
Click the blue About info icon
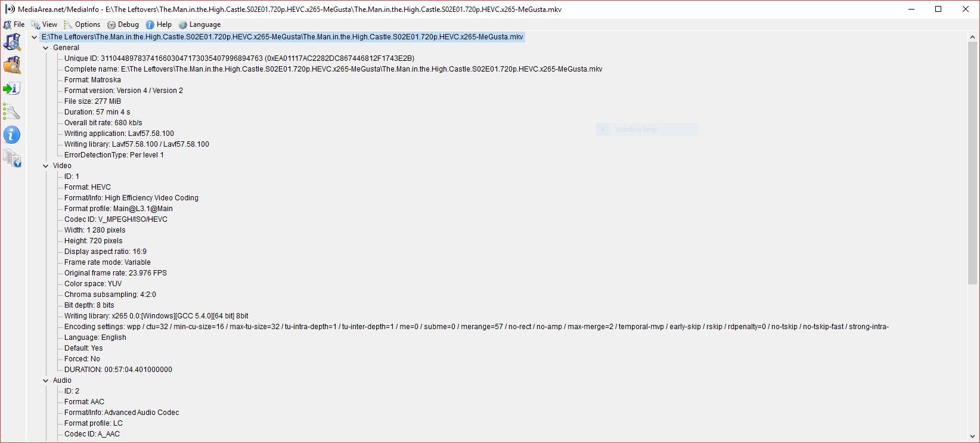click(x=12, y=135)
